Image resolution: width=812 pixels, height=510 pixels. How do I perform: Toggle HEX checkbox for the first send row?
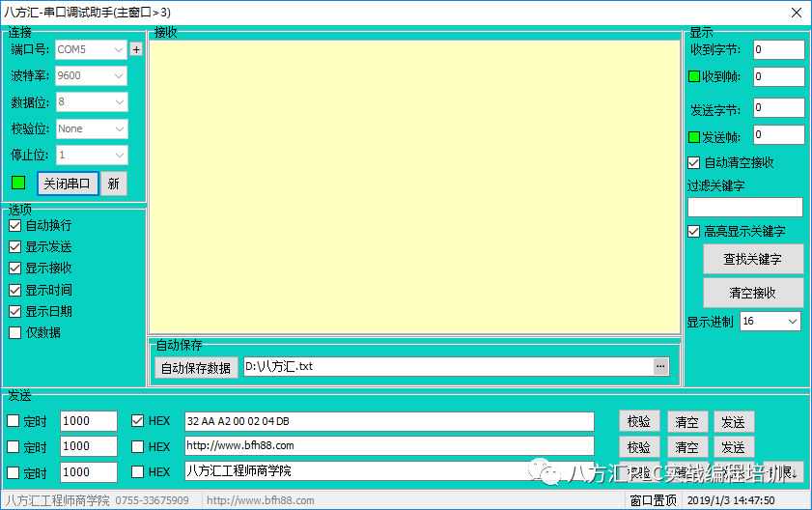(136, 421)
